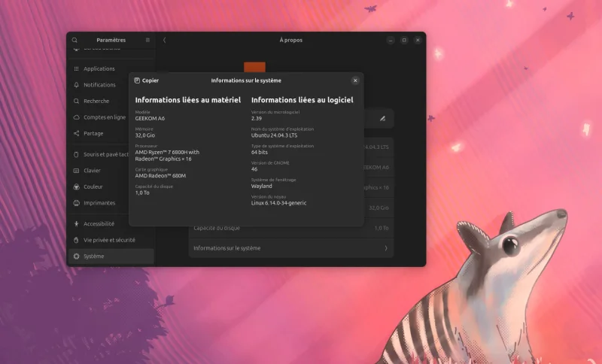Click the Couleur icon in sidebar
Image resolution: width=602 pixels, height=364 pixels.
(76, 187)
